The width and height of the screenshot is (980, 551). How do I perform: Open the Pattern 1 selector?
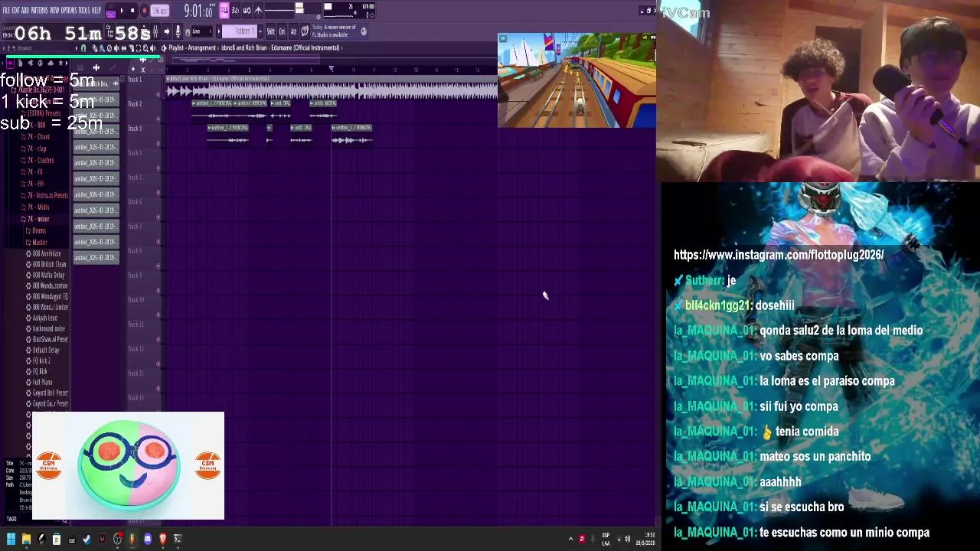pyautogui.click(x=240, y=31)
